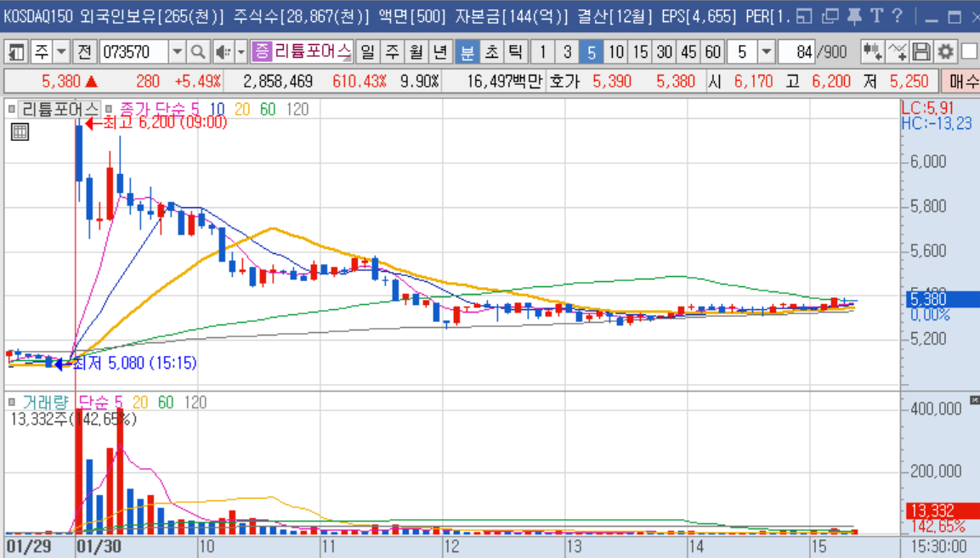
Task: Select the 10-minute interval tab
Action: (x=616, y=52)
